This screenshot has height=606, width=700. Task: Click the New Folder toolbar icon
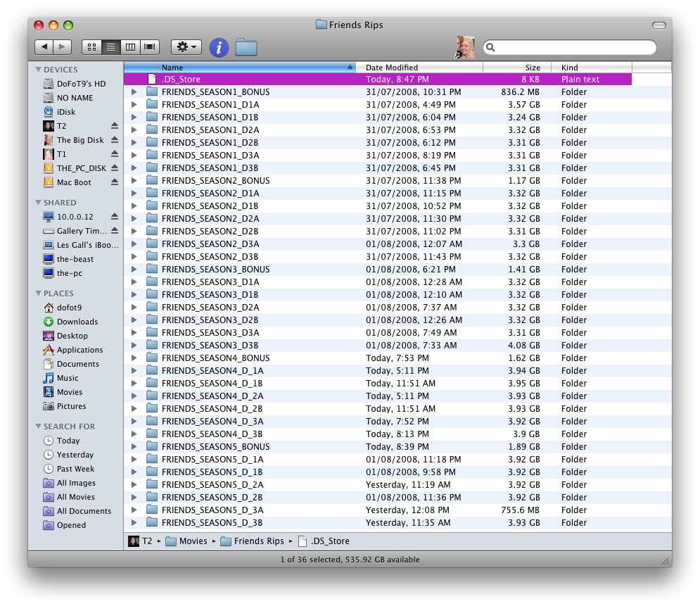point(246,47)
